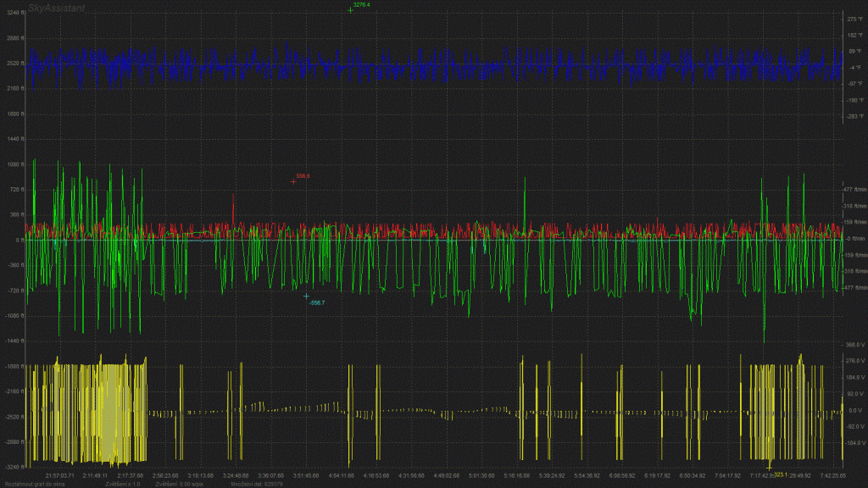868x488 pixels.
Task: Click the cyan -556.7 minimum marker cross
Action: 307,297
